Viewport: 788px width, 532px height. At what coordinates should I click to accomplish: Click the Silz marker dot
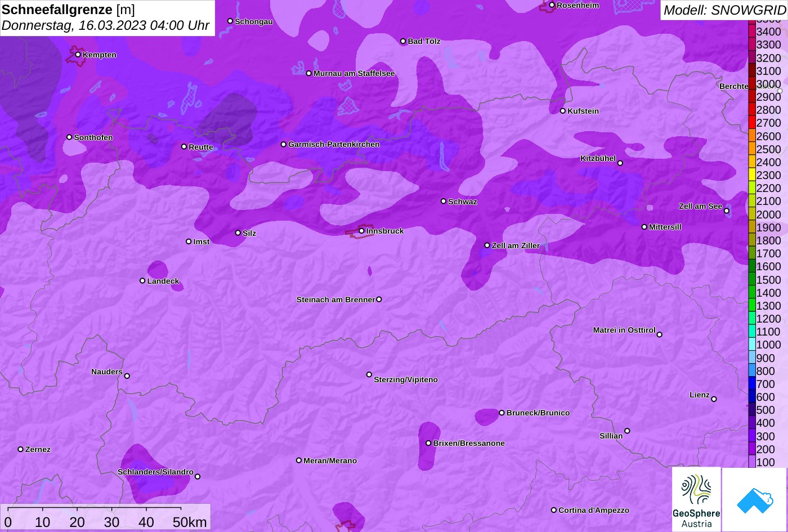(238, 233)
